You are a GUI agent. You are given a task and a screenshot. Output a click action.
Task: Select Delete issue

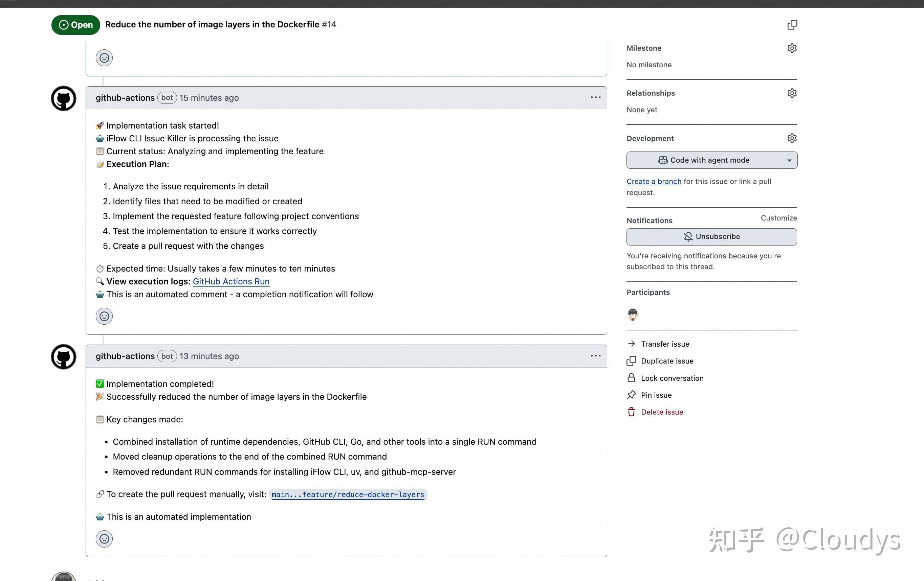point(662,412)
